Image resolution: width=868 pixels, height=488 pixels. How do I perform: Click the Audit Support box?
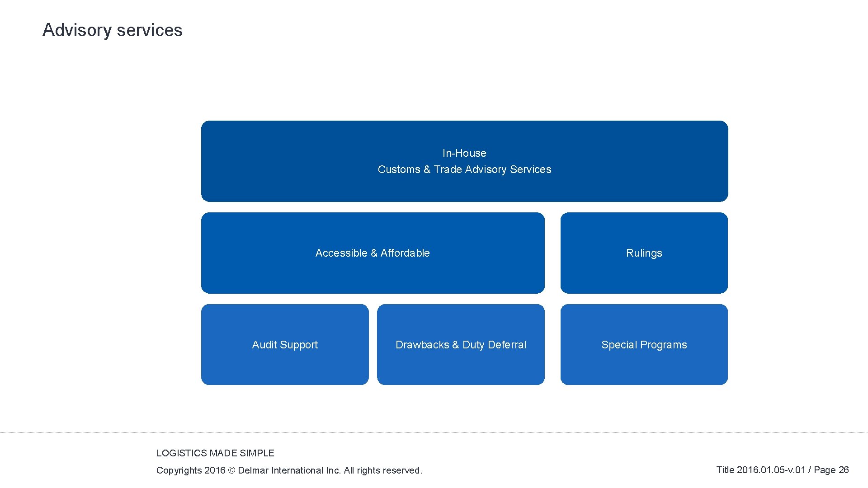285,345
